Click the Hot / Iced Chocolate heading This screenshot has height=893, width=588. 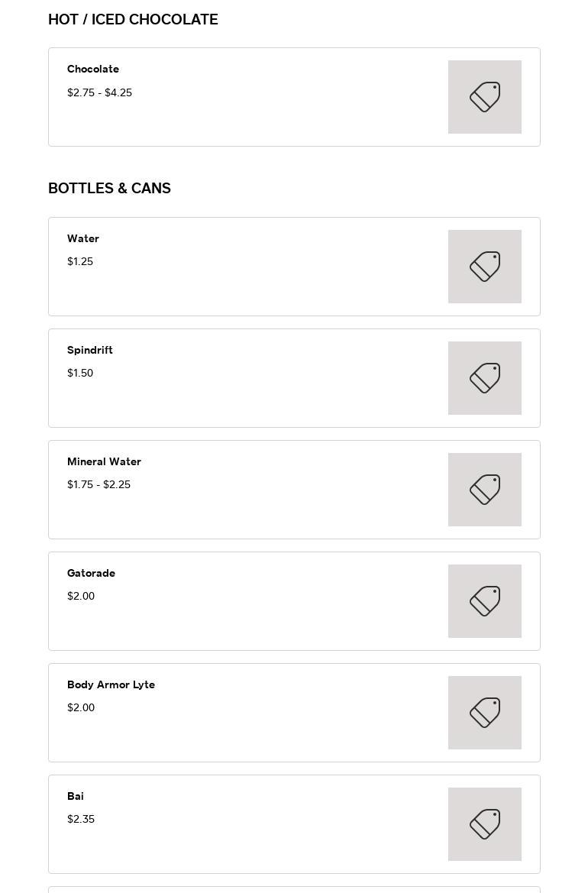(133, 20)
